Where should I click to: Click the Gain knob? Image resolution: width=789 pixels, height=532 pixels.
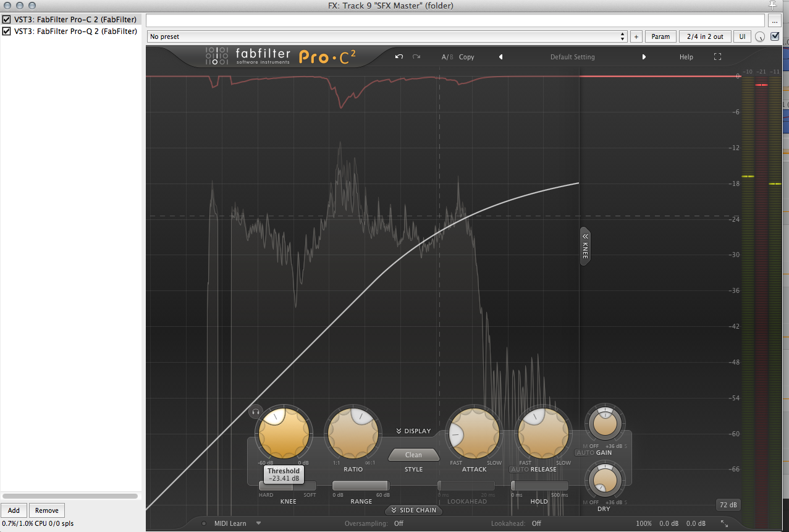coord(605,424)
